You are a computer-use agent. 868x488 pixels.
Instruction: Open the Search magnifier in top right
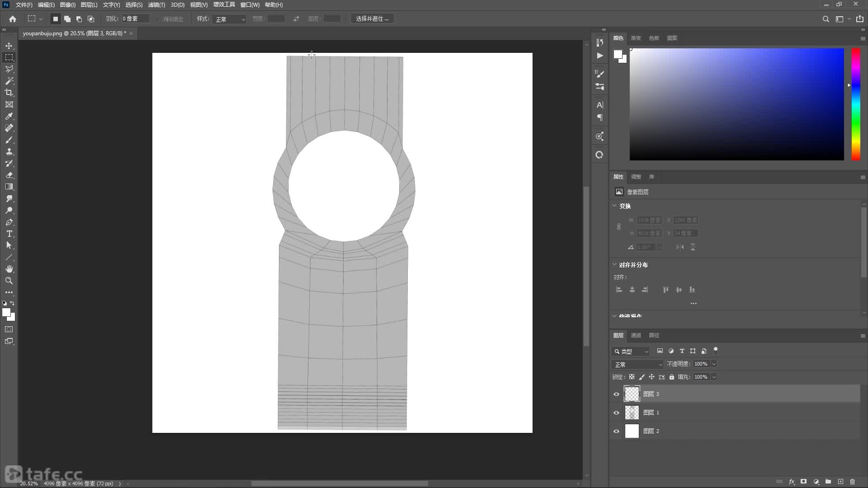826,19
